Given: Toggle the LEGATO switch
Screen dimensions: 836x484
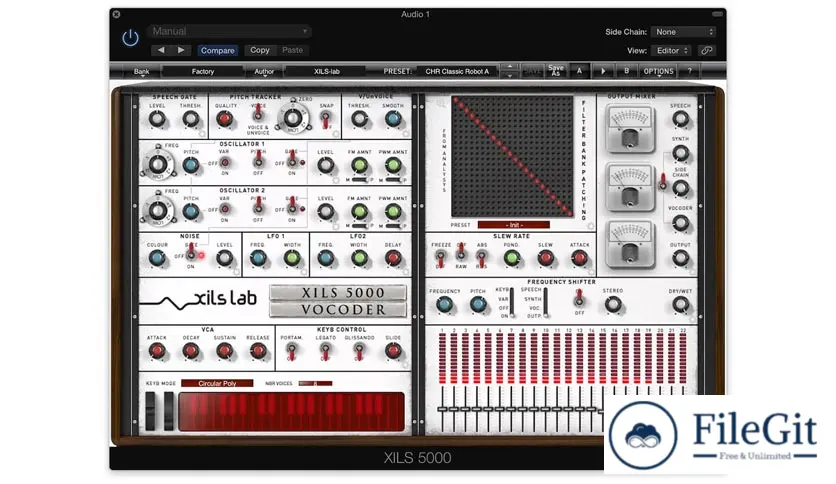Looking at the screenshot, I should (x=325, y=351).
